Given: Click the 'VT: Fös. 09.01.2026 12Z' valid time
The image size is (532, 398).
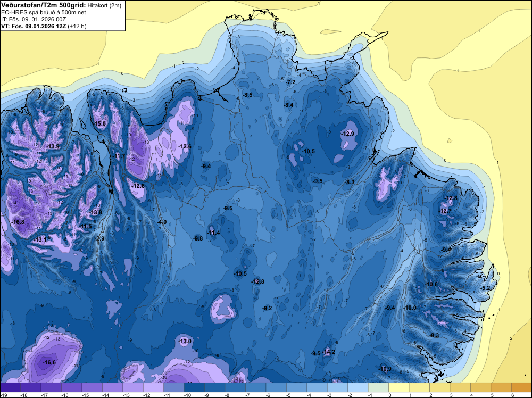Looking at the screenshot, I should tap(34, 26).
